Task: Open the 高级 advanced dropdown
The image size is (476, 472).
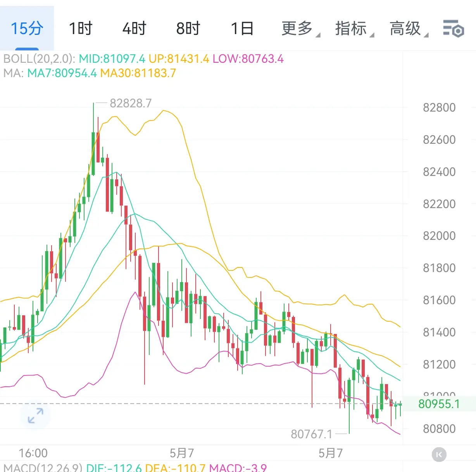Action: (409, 29)
